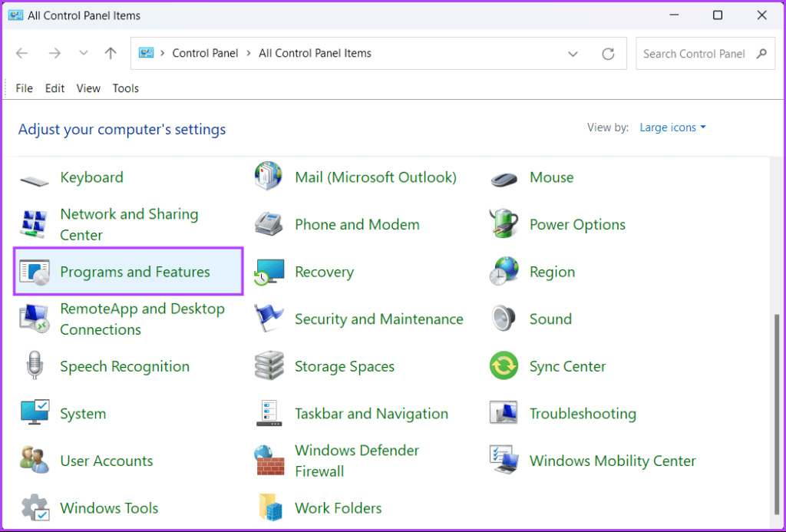Open the Network and Sharing Center link

click(129, 224)
